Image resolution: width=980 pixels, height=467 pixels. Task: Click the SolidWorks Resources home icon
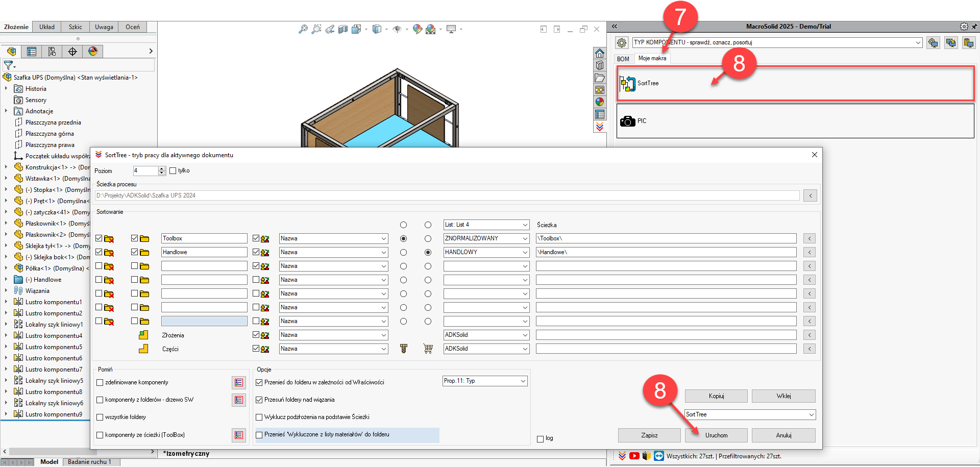[x=600, y=53]
